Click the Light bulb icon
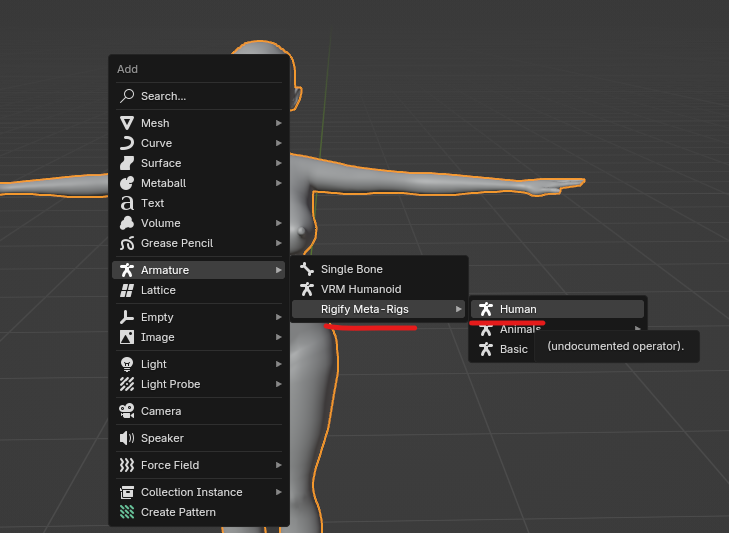Image resolution: width=729 pixels, height=533 pixels. click(127, 364)
